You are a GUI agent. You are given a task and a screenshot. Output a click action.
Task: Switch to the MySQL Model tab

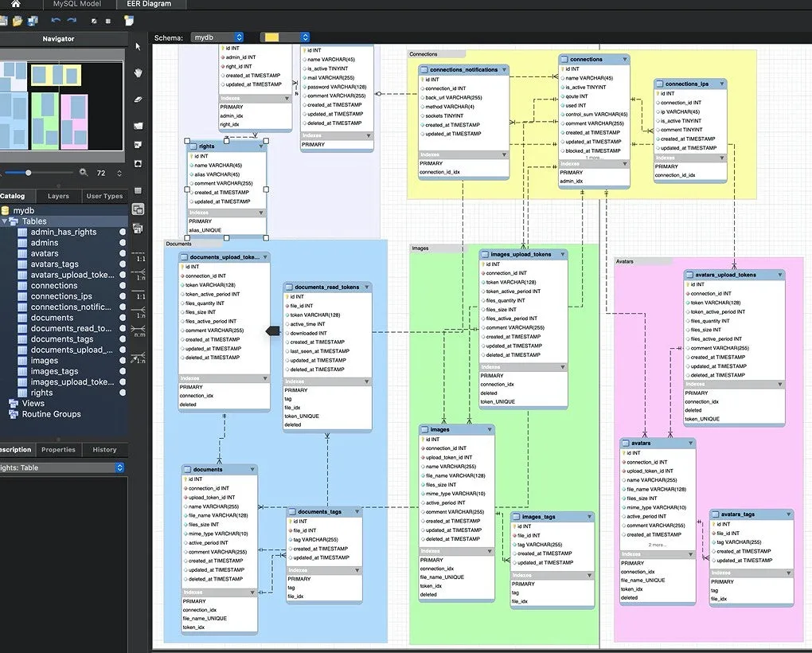point(77,4)
